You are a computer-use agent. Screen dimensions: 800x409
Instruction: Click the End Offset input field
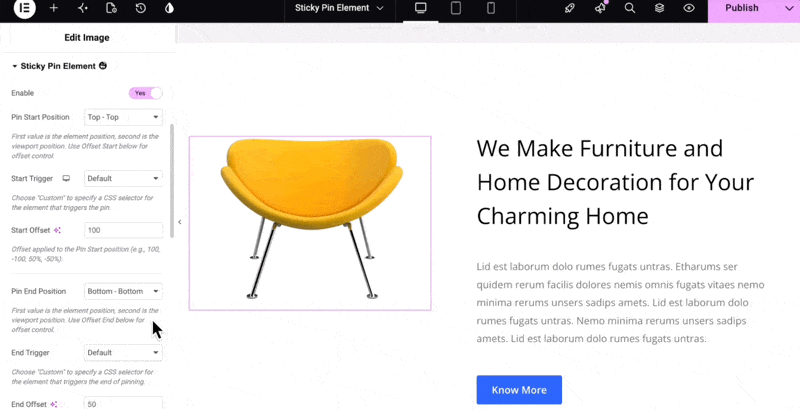123,403
